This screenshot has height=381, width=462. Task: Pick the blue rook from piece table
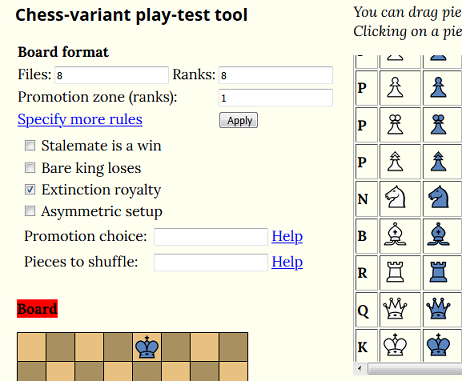[438, 271]
